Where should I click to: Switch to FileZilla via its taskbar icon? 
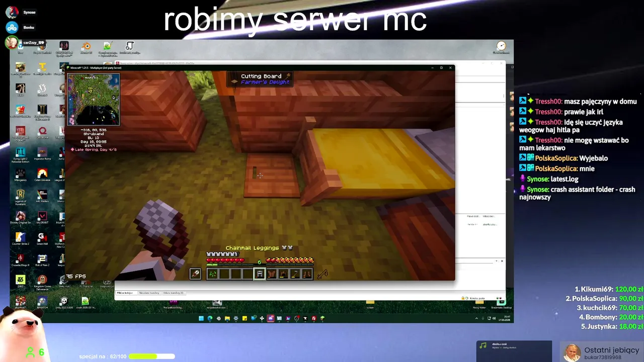click(314, 318)
